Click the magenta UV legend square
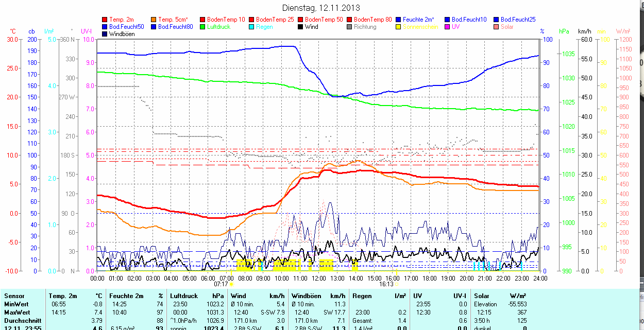Image resolution: width=644 pixels, height=330 pixels. [x=447, y=27]
